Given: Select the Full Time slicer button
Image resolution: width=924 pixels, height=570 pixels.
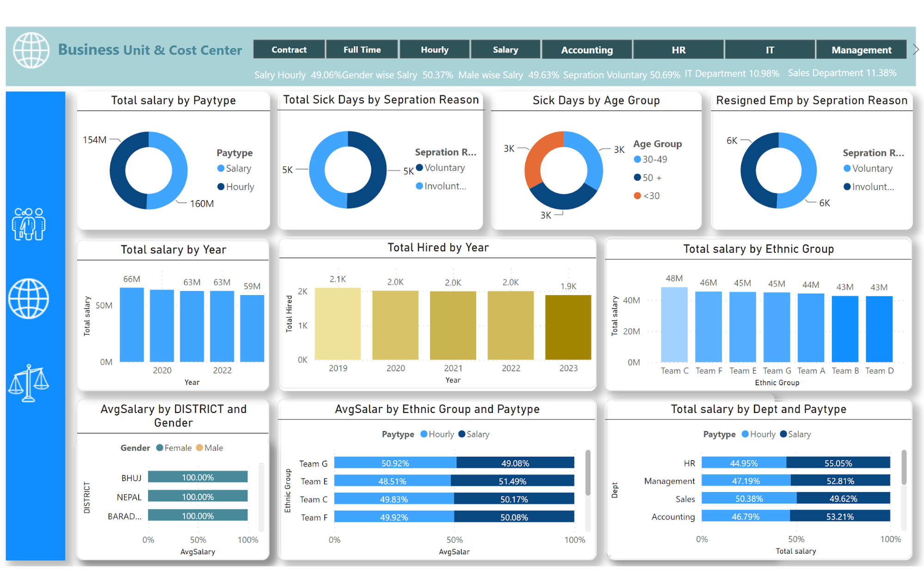Looking at the screenshot, I should [362, 49].
